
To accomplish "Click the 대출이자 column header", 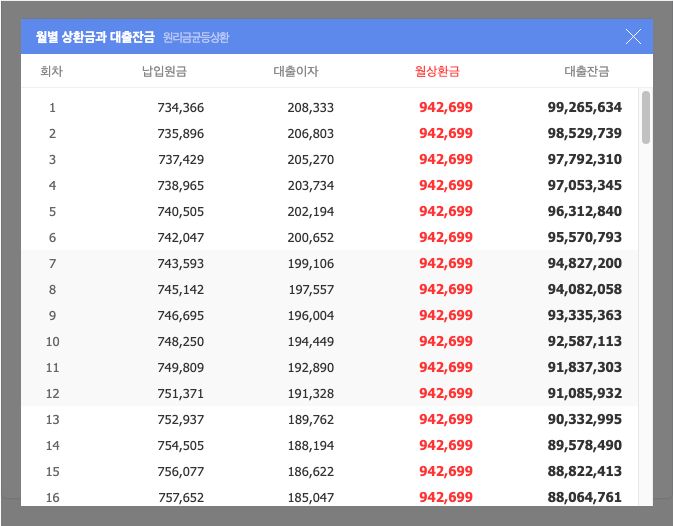I will (296, 71).
